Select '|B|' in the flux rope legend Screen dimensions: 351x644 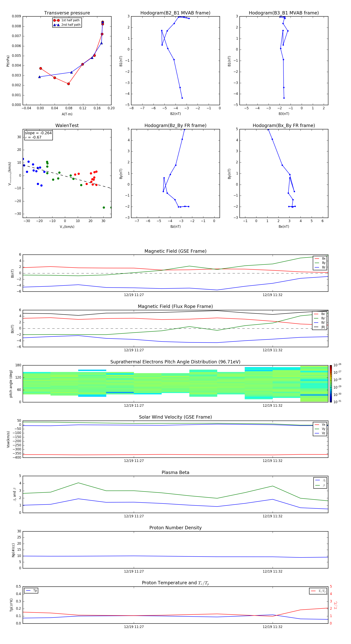tap(320, 327)
